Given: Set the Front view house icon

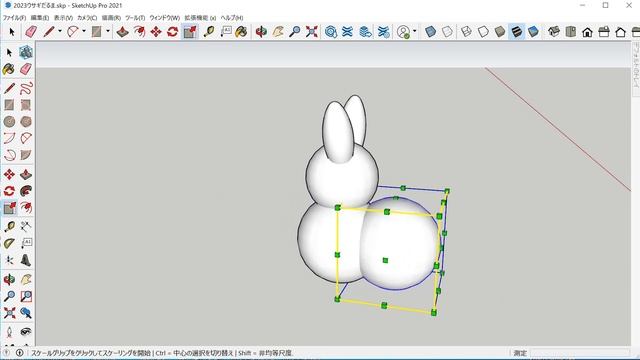Looking at the screenshot, I should [x=587, y=32].
